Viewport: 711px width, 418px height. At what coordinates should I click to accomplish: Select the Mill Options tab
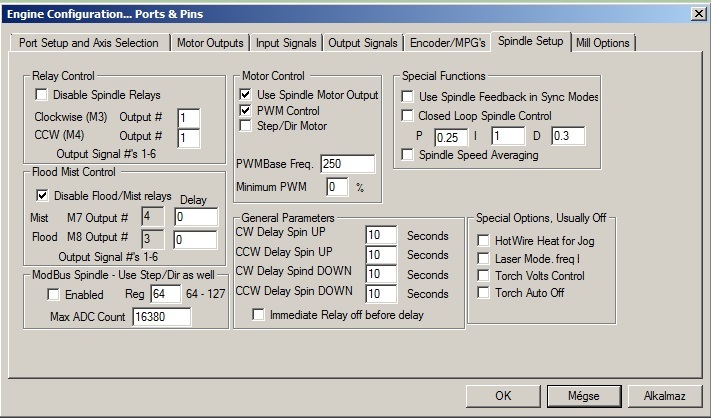pyautogui.click(x=603, y=43)
